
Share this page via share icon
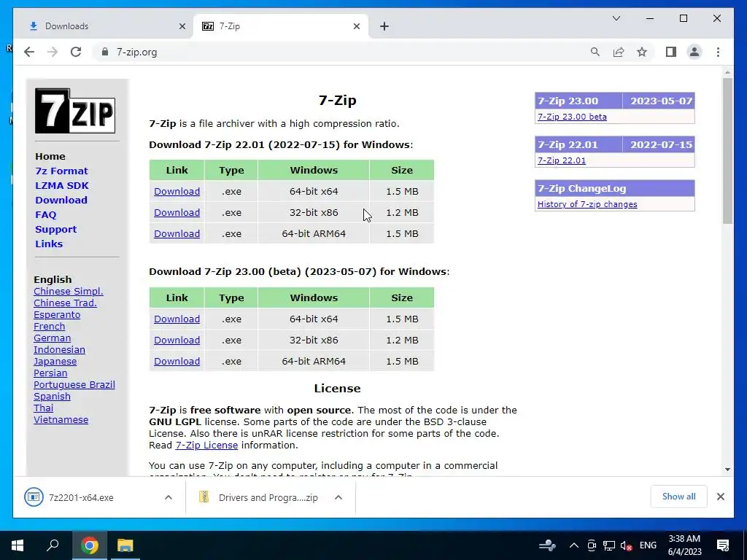pos(619,52)
